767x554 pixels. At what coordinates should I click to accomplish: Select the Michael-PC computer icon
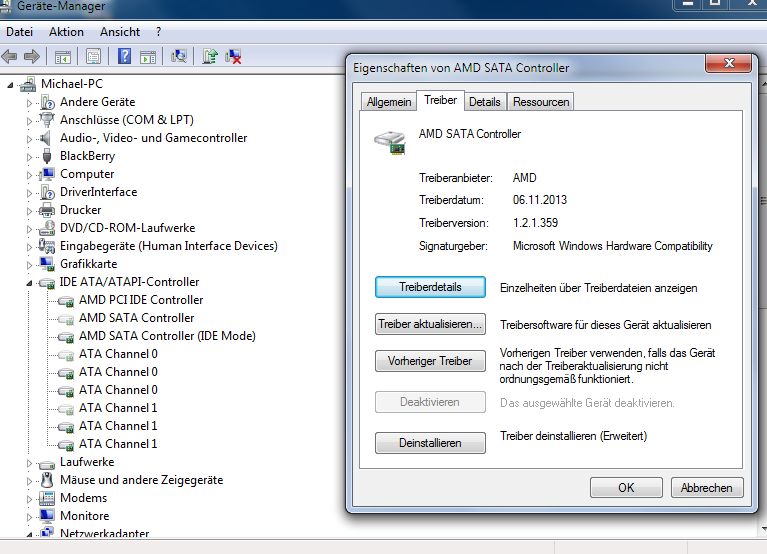[28, 84]
